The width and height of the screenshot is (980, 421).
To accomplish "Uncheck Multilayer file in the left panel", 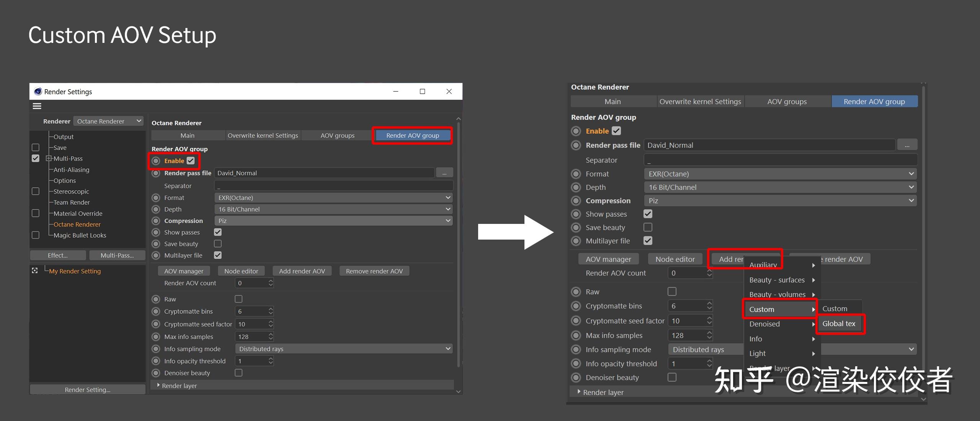I will (218, 255).
